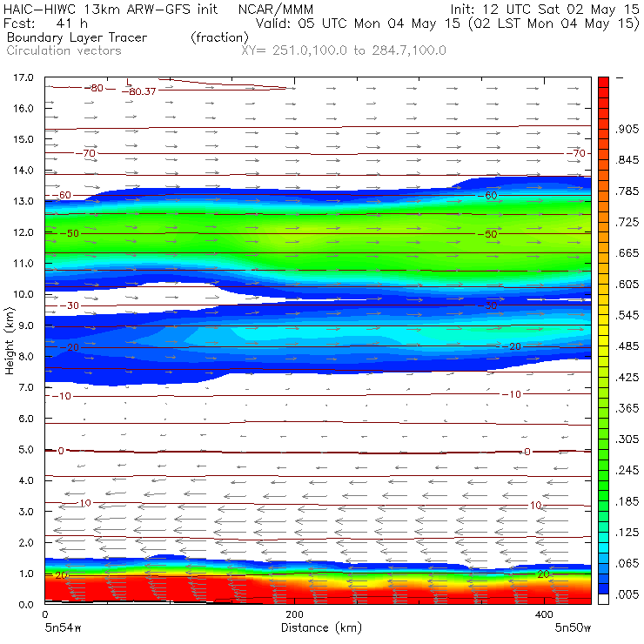The height and width of the screenshot is (644, 644).
Task: Click the '5n50w' end location label
Action: [x=573, y=627]
